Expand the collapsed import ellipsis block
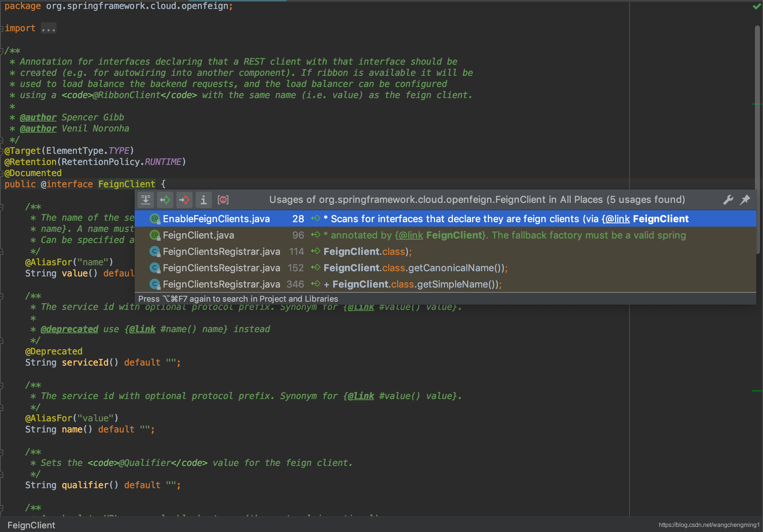 [48, 28]
